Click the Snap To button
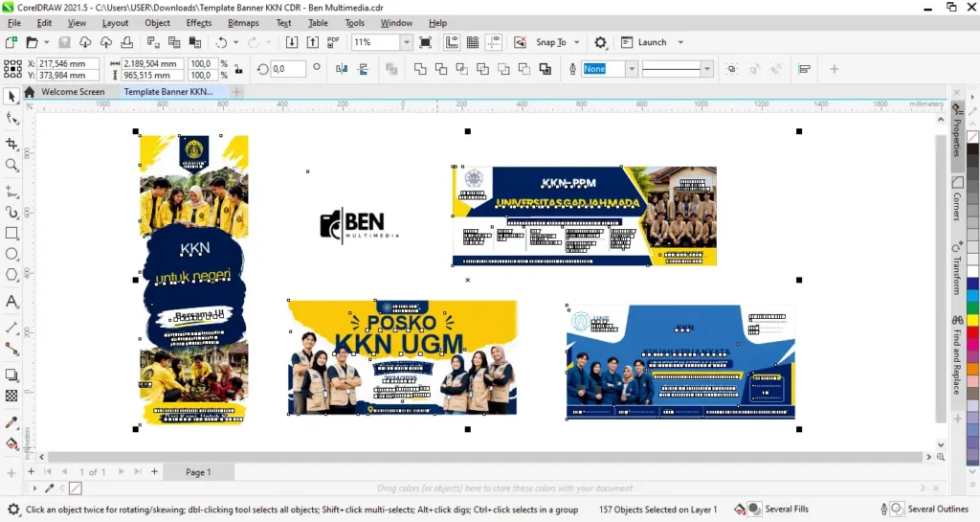Viewport: 980px width, 522px height. (x=550, y=42)
